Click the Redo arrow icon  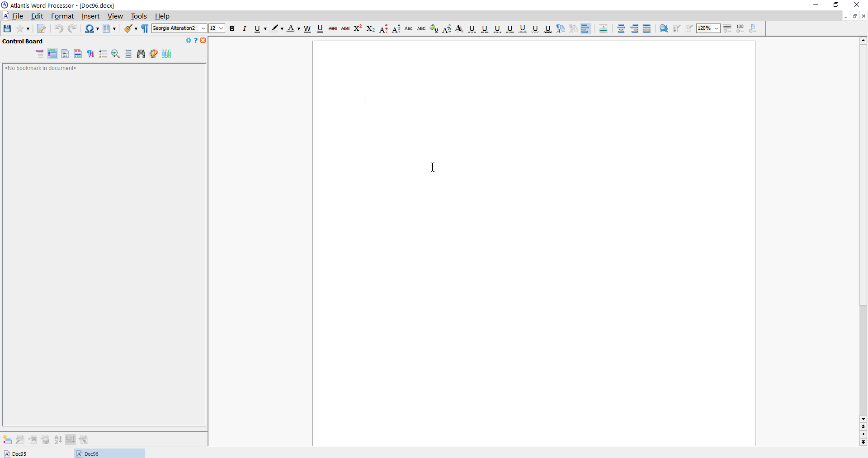point(72,28)
